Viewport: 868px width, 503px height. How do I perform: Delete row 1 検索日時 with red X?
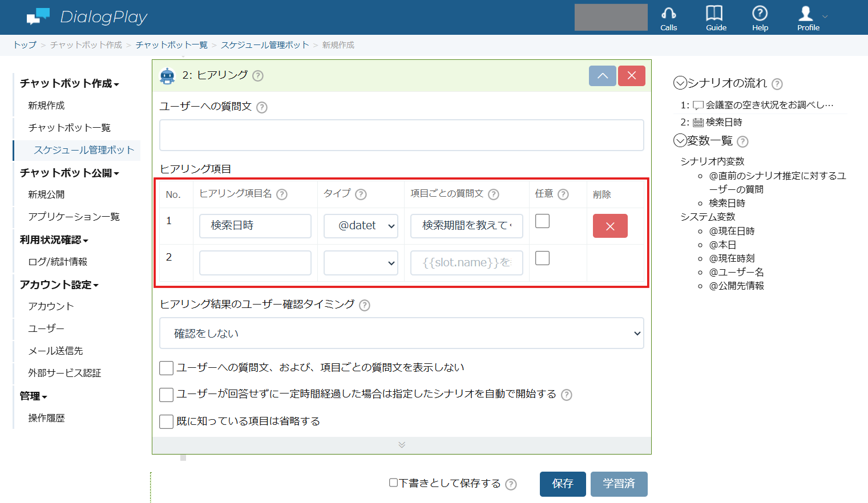click(x=610, y=226)
